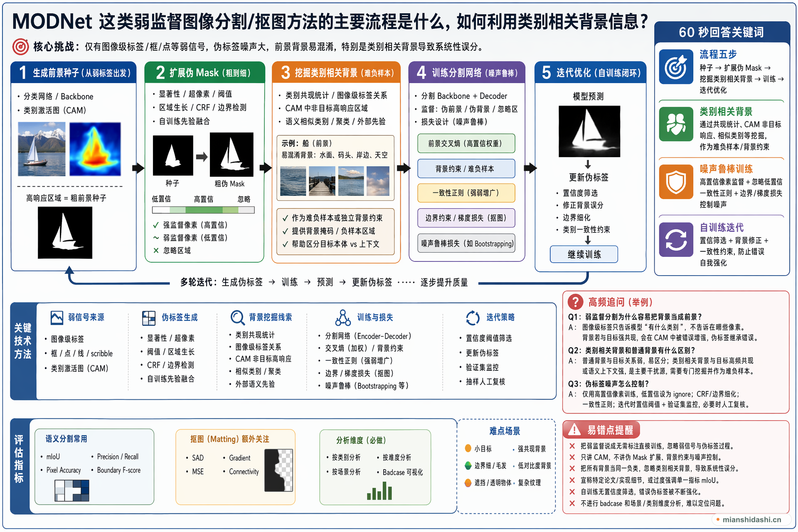
Task: Select the 60 秒回答关键词 panel header
Action: (x=722, y=32)
